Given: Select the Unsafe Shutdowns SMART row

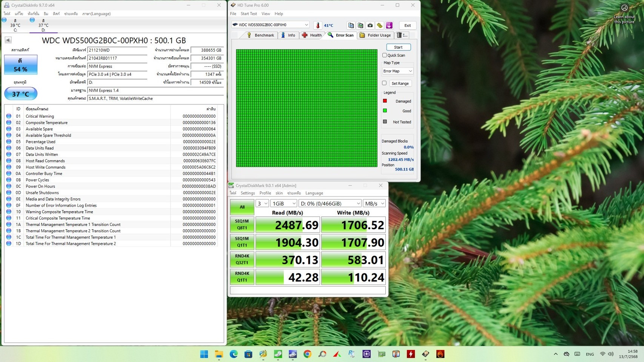Looking at the screenshot, I should (111, 193).
